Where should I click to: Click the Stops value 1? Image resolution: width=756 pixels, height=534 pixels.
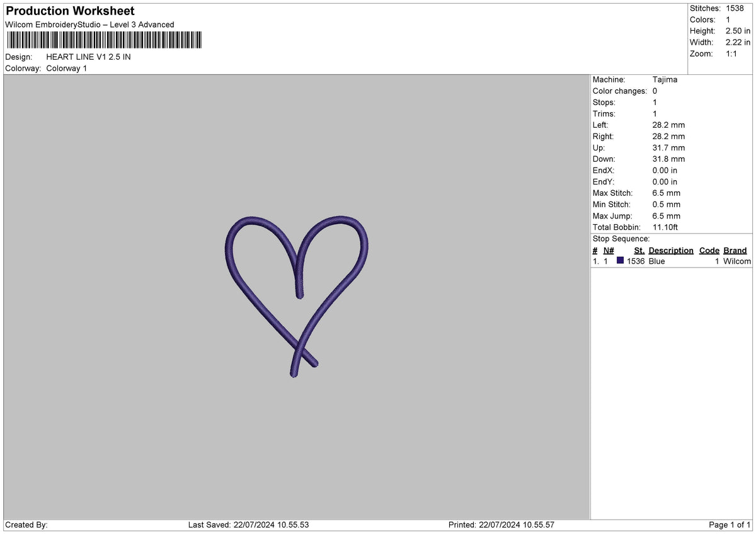point(655,102)
